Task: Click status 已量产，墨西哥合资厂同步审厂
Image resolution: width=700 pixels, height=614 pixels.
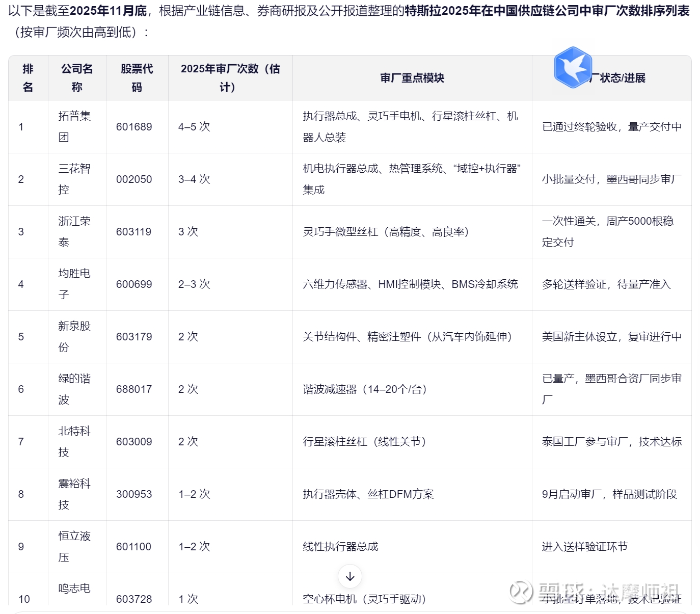Action: (612, 389)
